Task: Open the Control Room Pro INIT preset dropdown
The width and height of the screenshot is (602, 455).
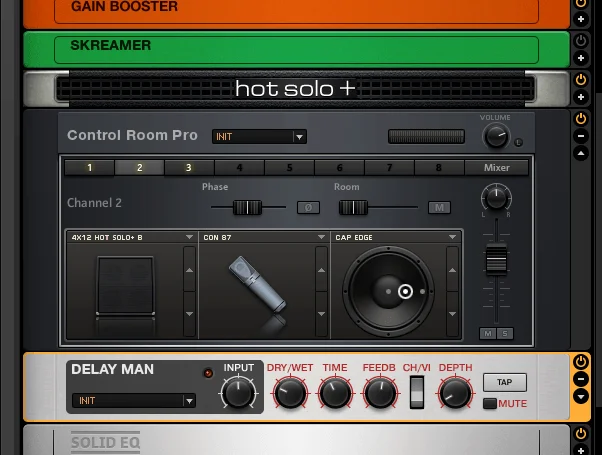Action: pos(258,137)
